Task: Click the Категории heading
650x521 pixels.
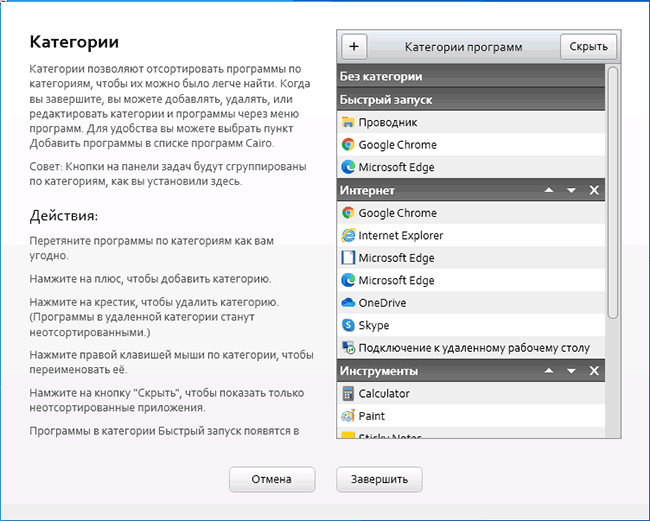Action: [x=74, y=42]
